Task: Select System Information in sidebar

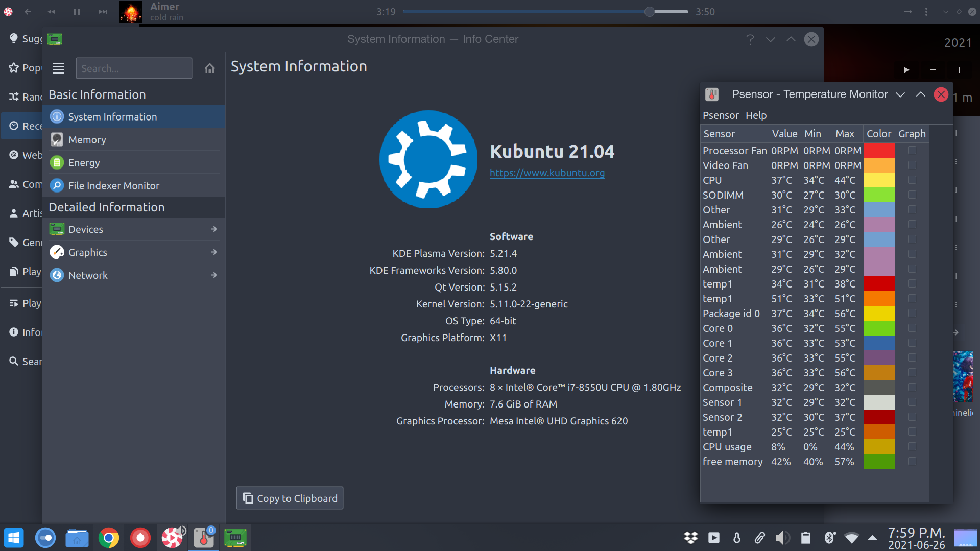Action: coord(134,117)
